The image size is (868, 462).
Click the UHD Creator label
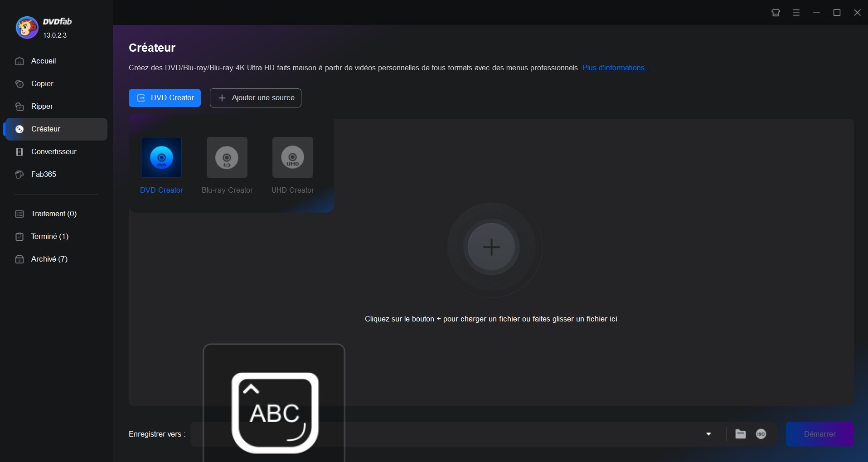(293, 190)
